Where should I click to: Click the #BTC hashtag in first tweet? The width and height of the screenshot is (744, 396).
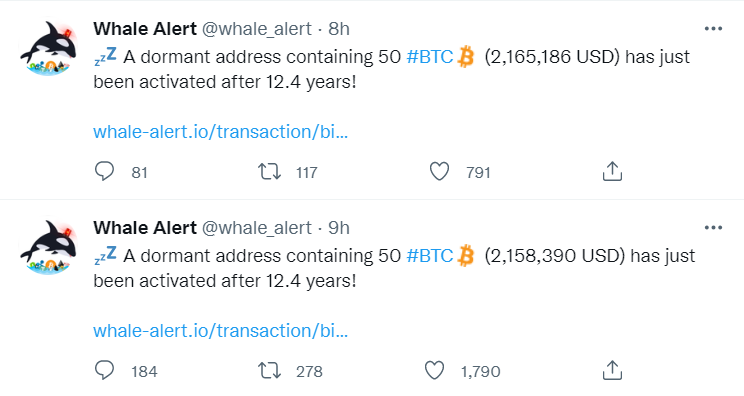tap(430, 57)
